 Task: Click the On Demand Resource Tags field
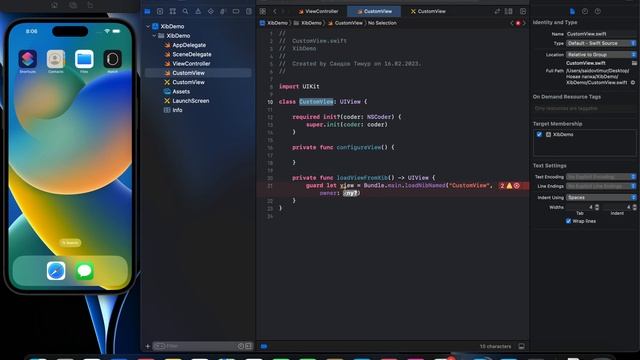click(x=584, y=109)
